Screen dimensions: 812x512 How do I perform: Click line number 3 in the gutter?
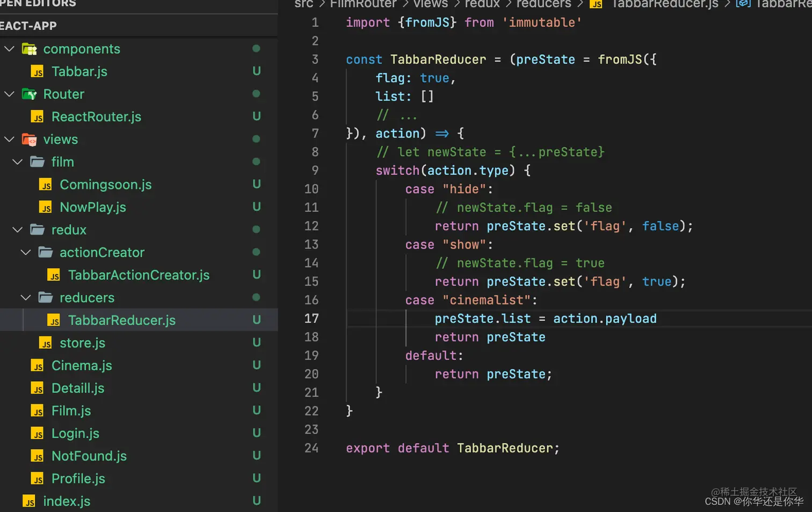[x=315, y=59]
